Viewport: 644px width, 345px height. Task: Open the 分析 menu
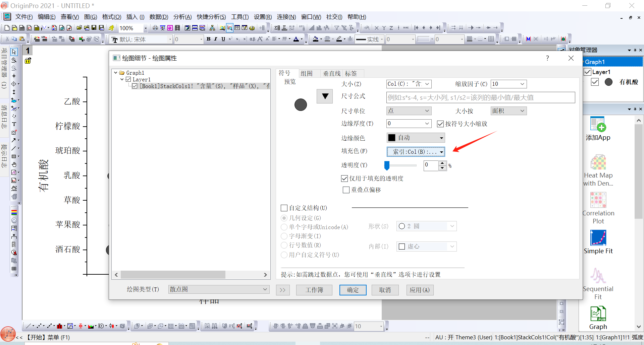coord(182,17)
